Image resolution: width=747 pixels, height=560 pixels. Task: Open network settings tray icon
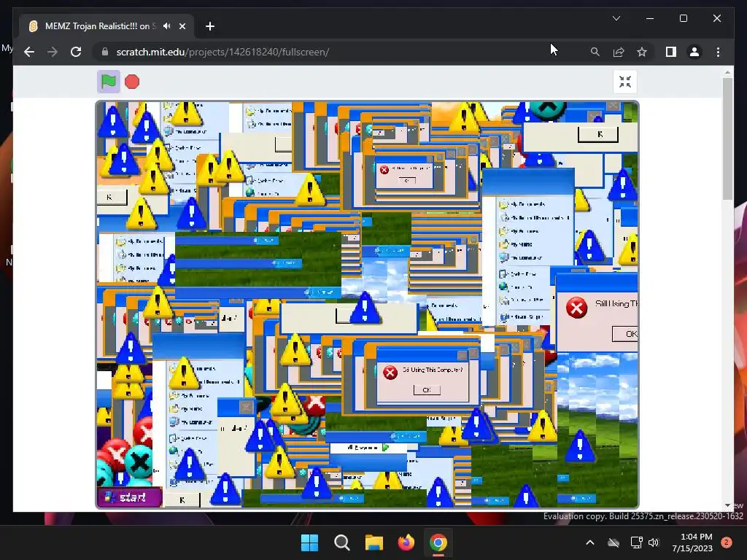[636, 542]
